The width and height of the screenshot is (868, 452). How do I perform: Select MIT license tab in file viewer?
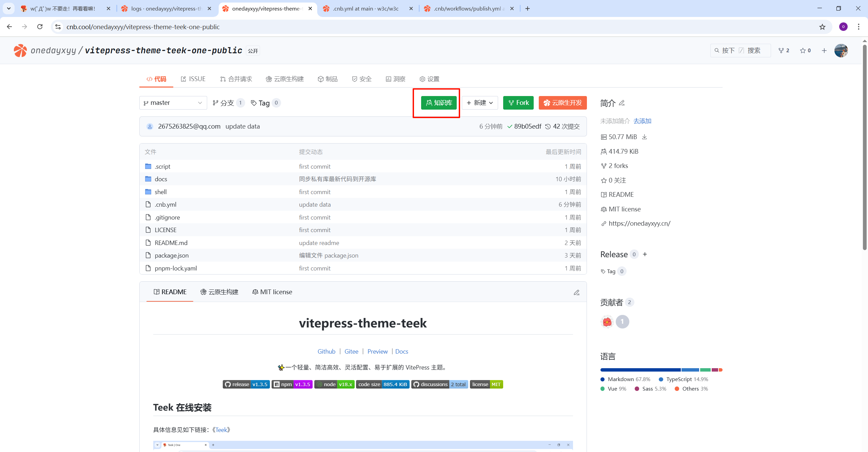[272, 292]
